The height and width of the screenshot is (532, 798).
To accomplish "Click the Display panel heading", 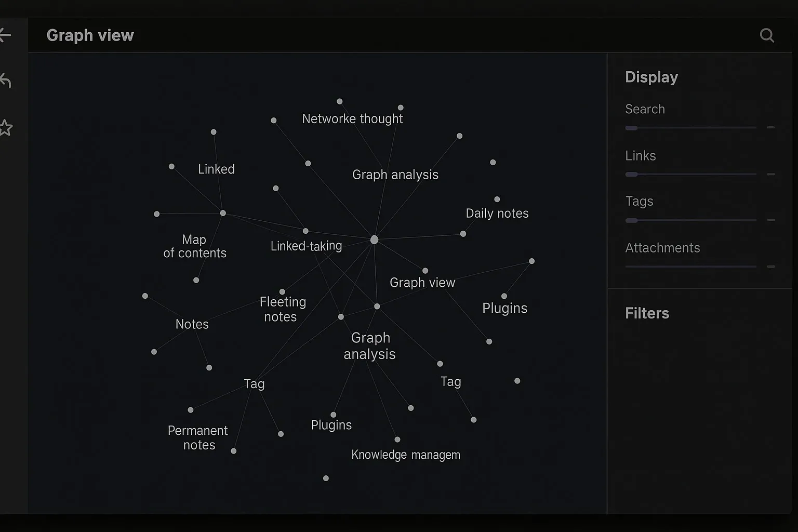I will point(651,77).
